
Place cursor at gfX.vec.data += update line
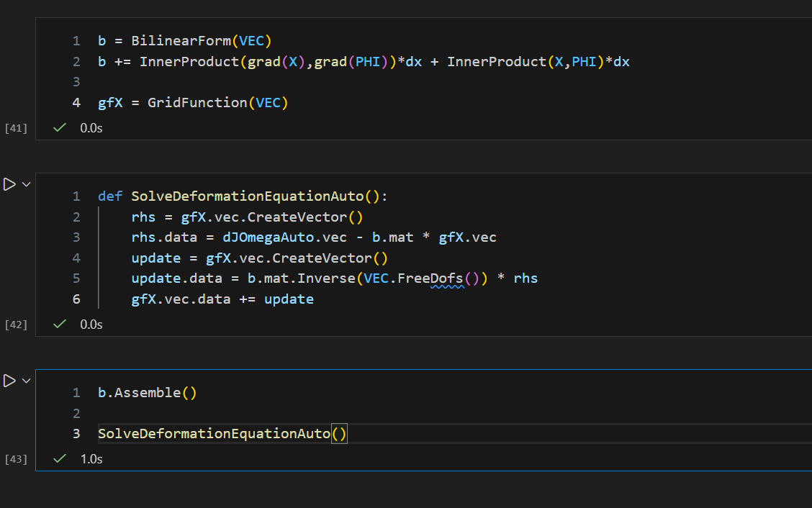[222, 299]
